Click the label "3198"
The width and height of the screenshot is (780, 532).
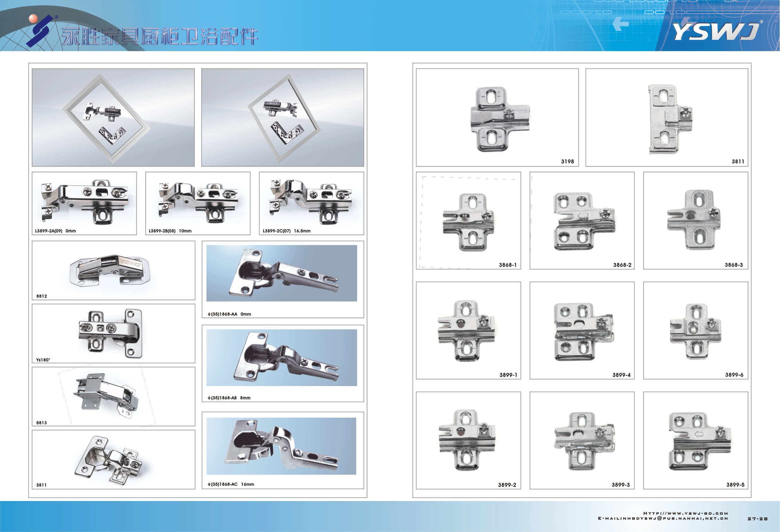pyautogui.click(x=568, y=161)
